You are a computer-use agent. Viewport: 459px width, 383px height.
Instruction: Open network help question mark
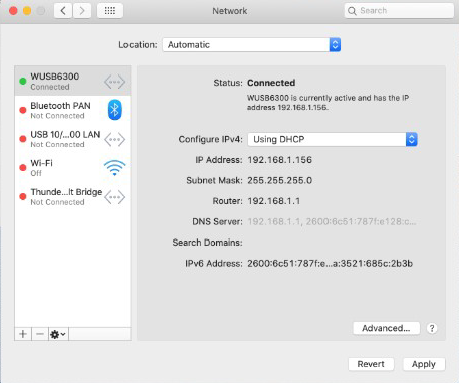coord(432,328)
